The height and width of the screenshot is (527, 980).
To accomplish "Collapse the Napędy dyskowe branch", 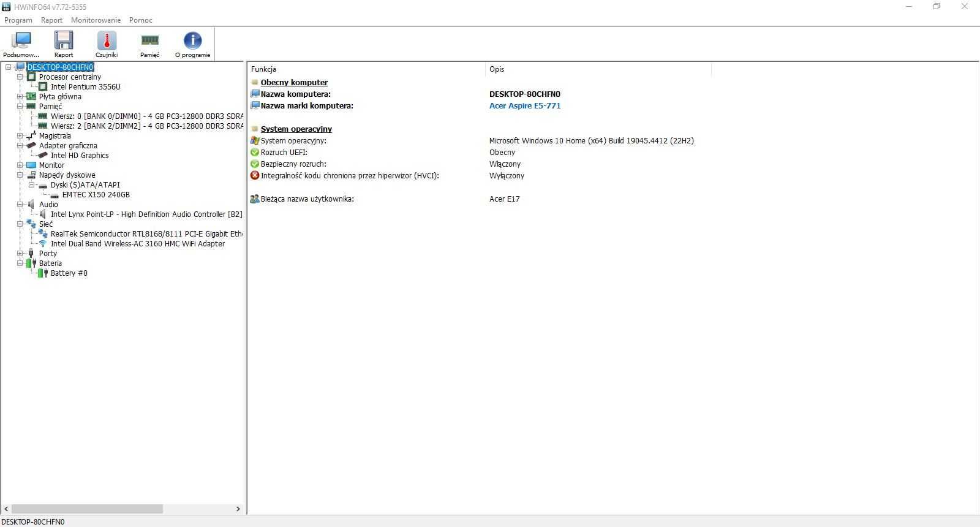I will (x=20, y=175).
